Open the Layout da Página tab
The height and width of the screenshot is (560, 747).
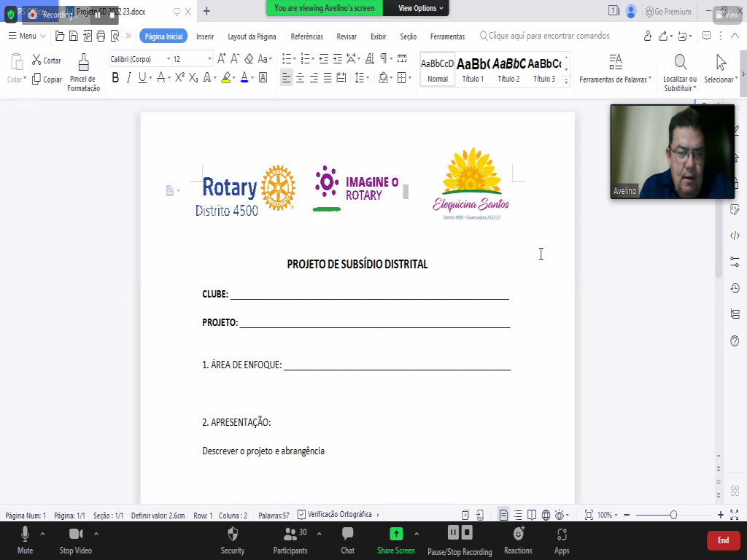tap(252, 36)
